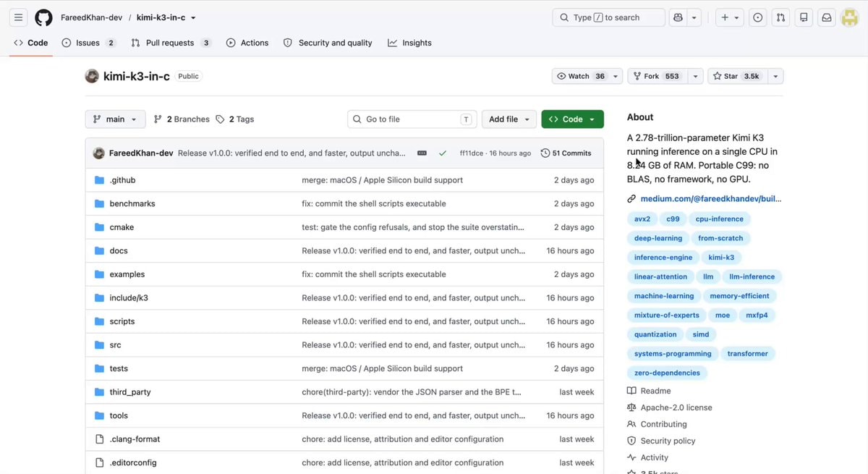Star the repository
868x474 pixels.
click(x=736, y=76)
